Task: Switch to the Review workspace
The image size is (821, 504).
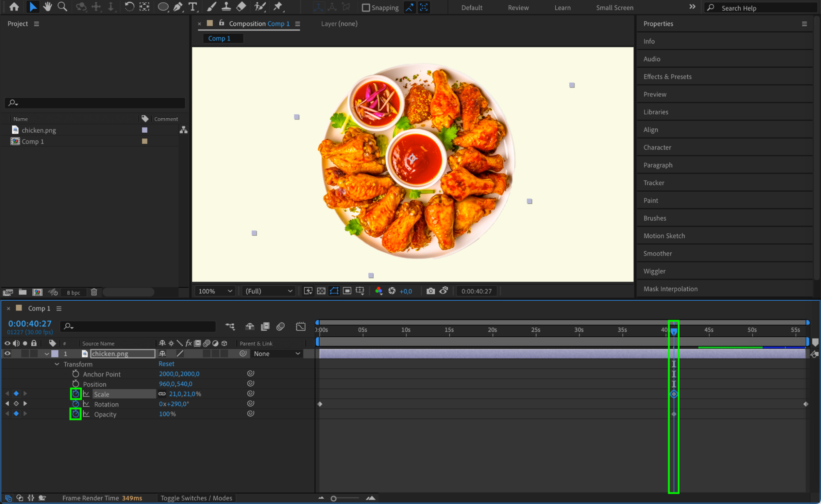Action: pyautogui.click(x=518, y=7)
